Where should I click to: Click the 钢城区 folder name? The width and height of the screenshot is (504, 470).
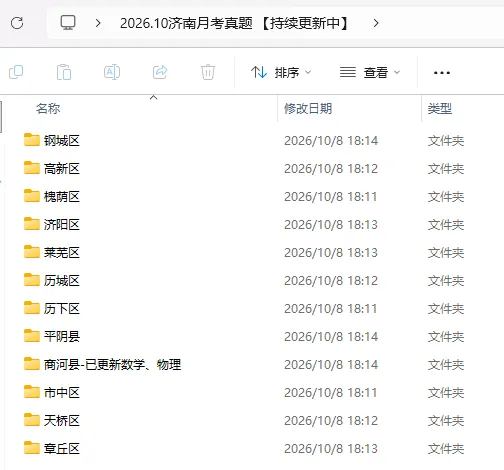coord(62,141)
